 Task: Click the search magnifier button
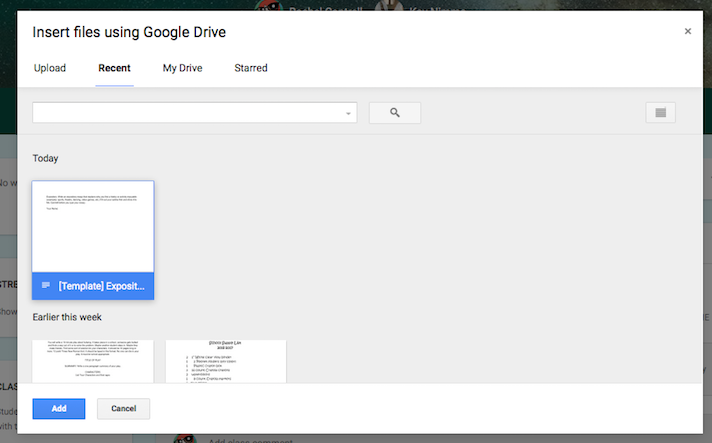(395, 113)
